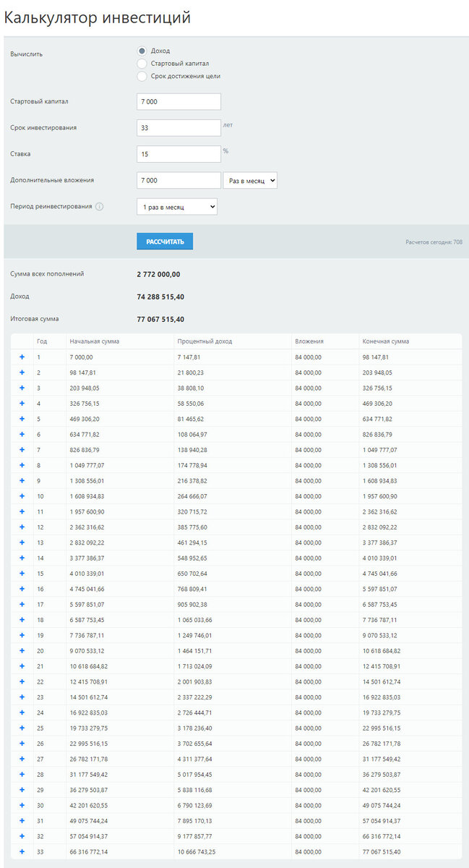The width and height of the screenshot is (469, 868).
Task: Click the Расчетов сегодня: 708 text
Action: tap(434, 242)
